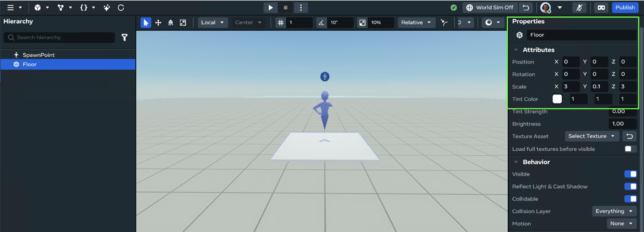Toggle the Collidable switch

click(x=630, y=199)
